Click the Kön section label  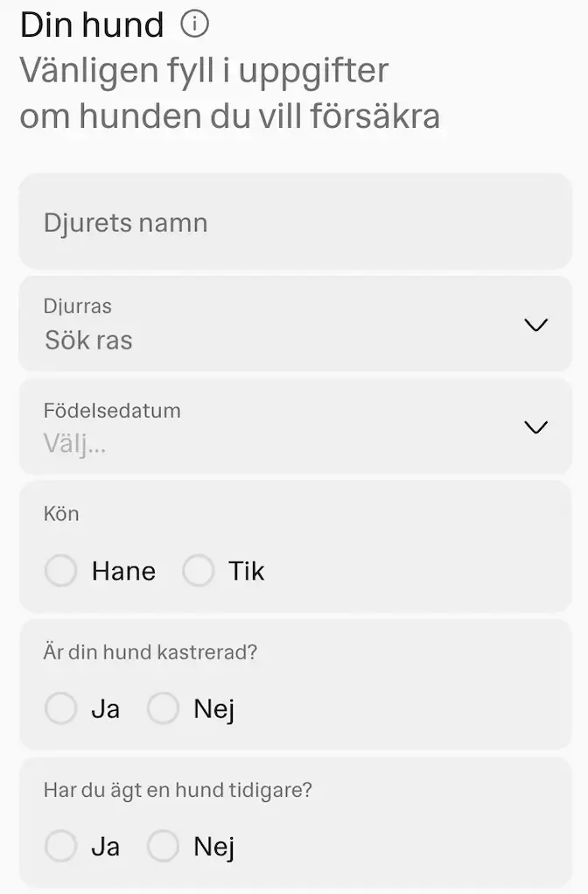coord(61,514)
